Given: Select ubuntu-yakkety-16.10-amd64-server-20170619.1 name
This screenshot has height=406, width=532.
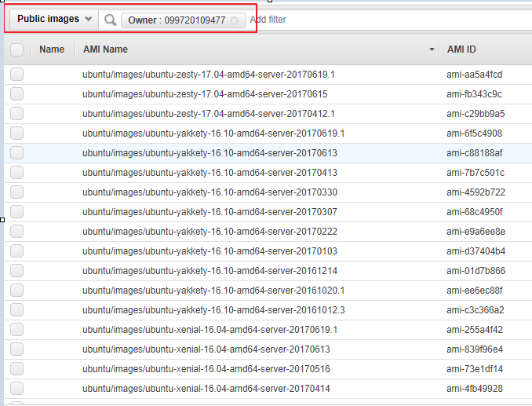Looking at the screenshot, I should click(213, 134).
